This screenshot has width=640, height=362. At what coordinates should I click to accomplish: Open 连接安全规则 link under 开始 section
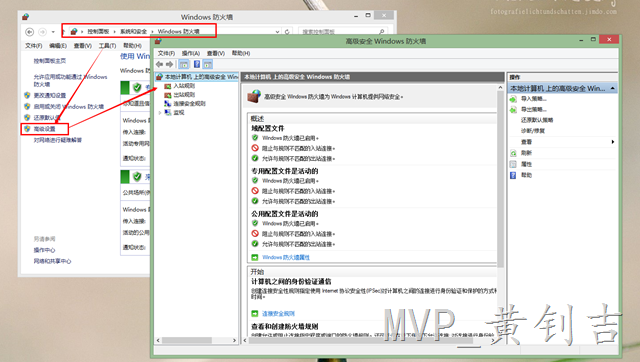(278, 313)
